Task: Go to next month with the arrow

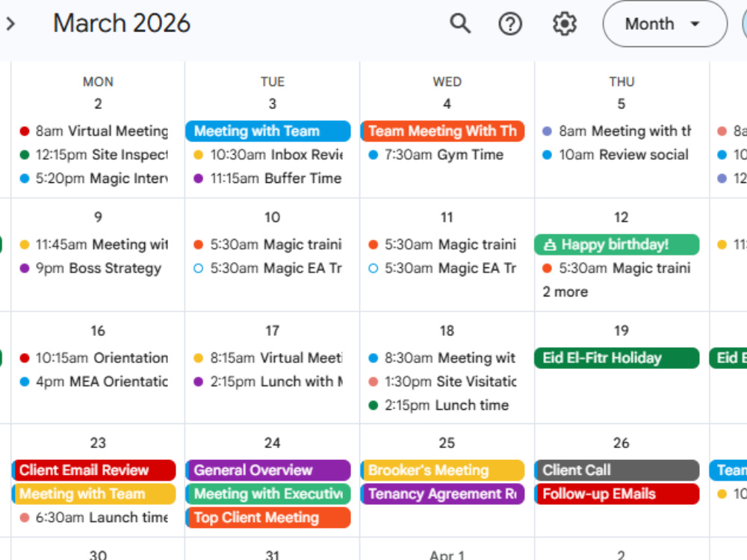Action: [x=10, y=23]
